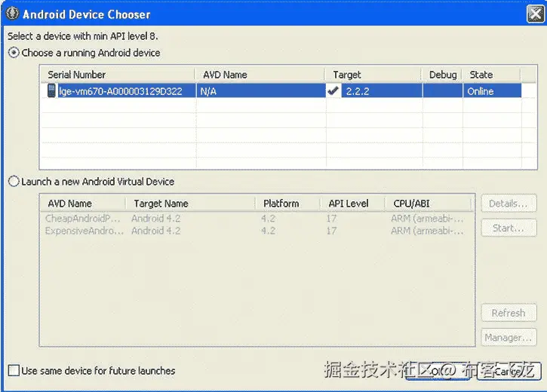Click the OK button
The width and height of the screenshot is (547, 392).
(x=437, y=371)
